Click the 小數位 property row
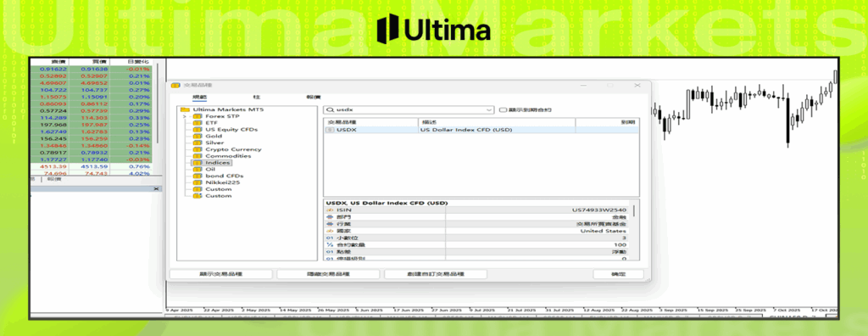Image resolution: width=868 pixels, height=336 pixels. tap(477, 238)
